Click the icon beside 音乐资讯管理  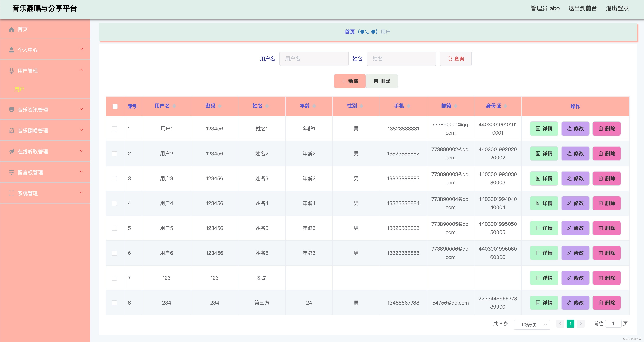tap(12, 110)
